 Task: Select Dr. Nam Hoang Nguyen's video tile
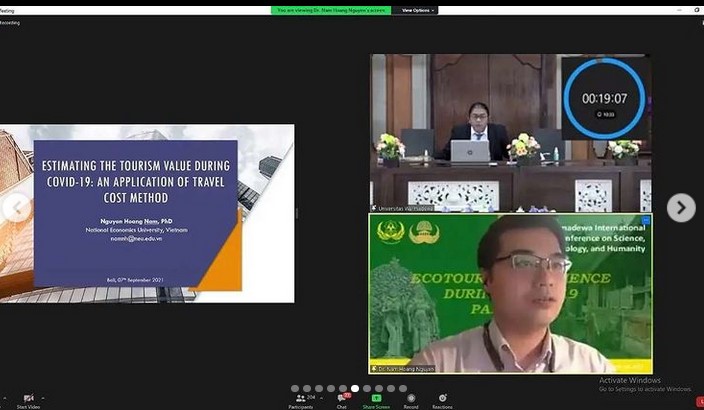click(x=510, y=294)
